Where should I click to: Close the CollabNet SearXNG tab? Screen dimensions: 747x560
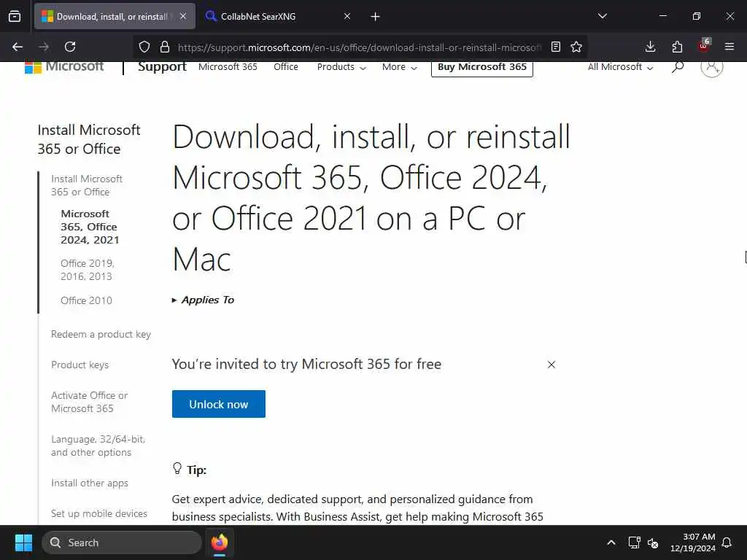pos(347,16)
